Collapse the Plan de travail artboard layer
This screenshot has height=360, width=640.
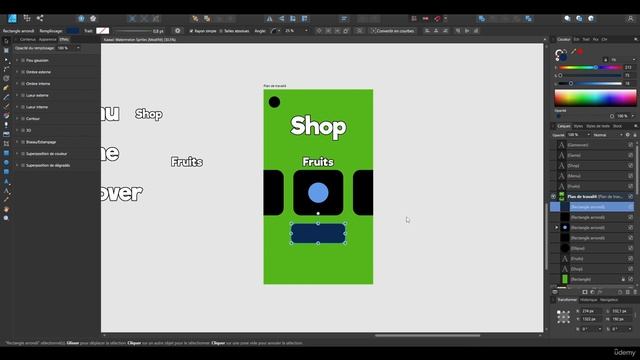coord(553,196)
